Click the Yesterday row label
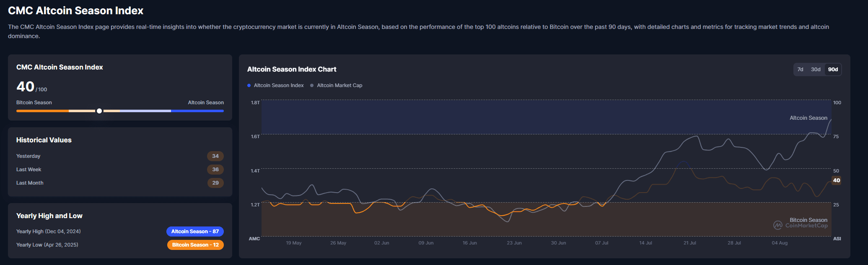The width and height of the screenshot is (868, 265). pos(29,156)
